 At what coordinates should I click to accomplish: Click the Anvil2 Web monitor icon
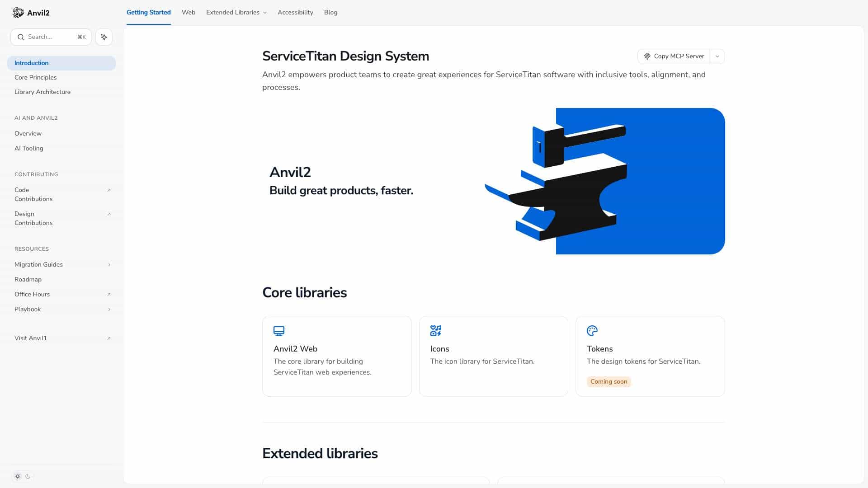[x=279, y=331]
